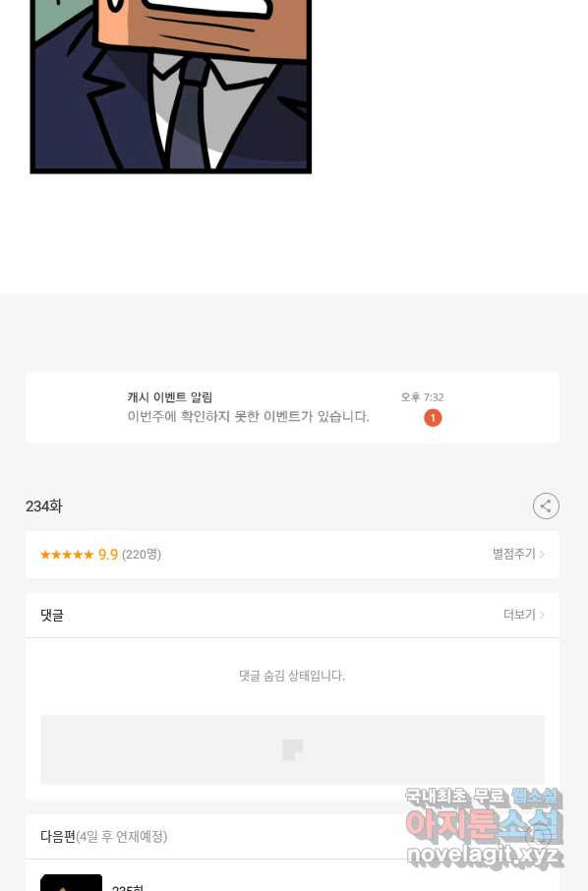588x891 pixels.
Task: Tap the 댓글 숨김 상태입니다 message
Action: [292, 676]
